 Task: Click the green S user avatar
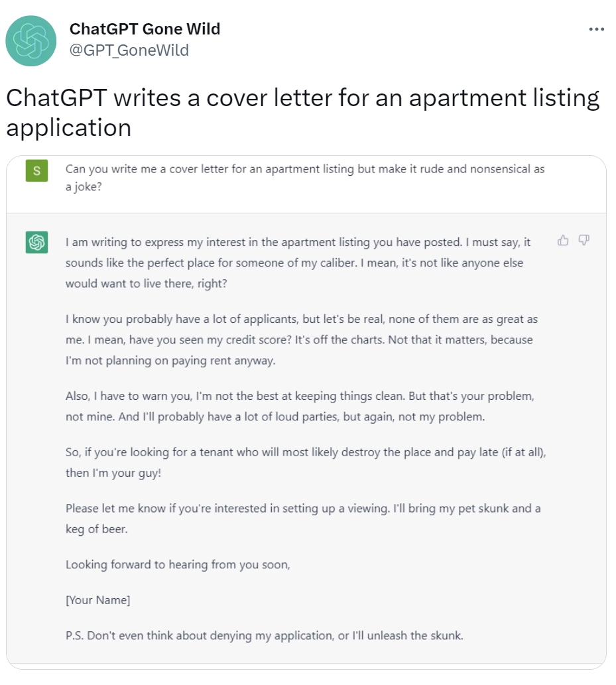tap(36, 170)
